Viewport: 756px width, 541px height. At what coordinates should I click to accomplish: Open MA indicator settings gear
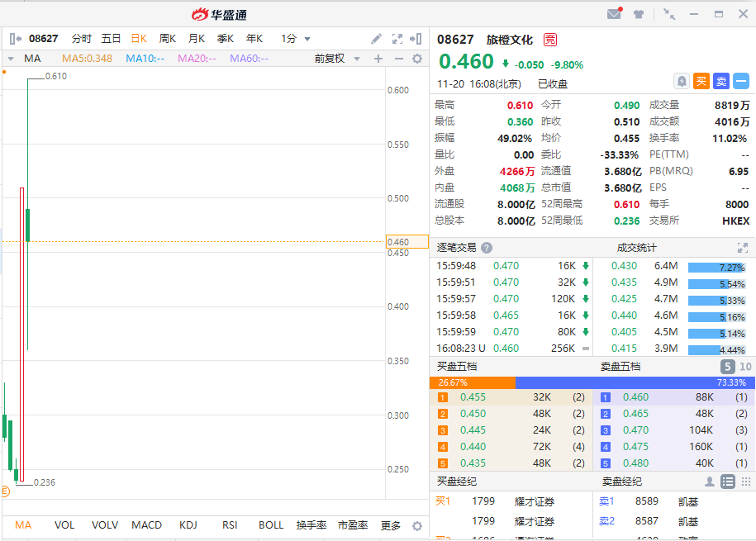(417, 59)
